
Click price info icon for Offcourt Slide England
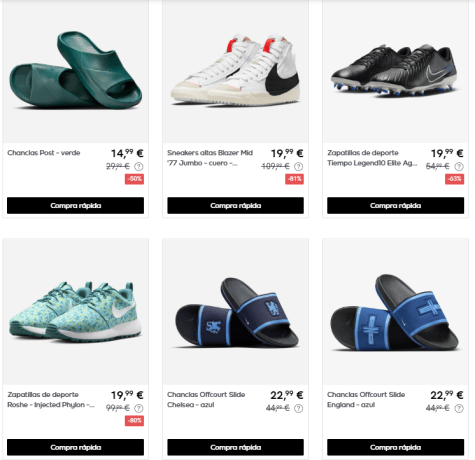(x=459, y=408)
